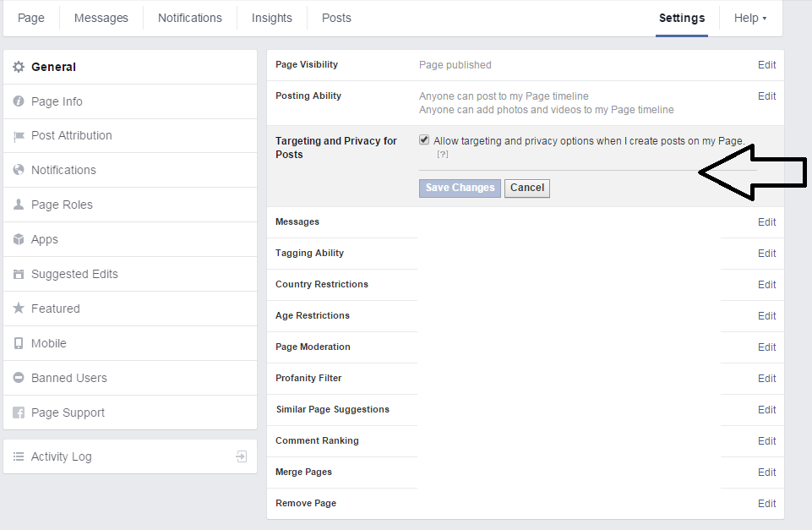This screenshot has width=812, height=530.
Task: Click the Featured star icon
Action: pos(19,309)
